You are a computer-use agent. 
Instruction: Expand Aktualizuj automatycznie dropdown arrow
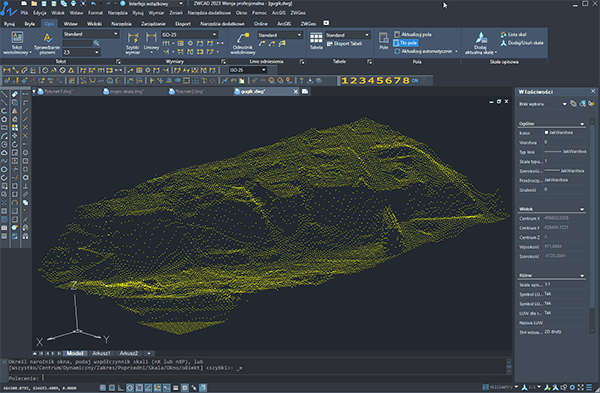coord(456,51)
